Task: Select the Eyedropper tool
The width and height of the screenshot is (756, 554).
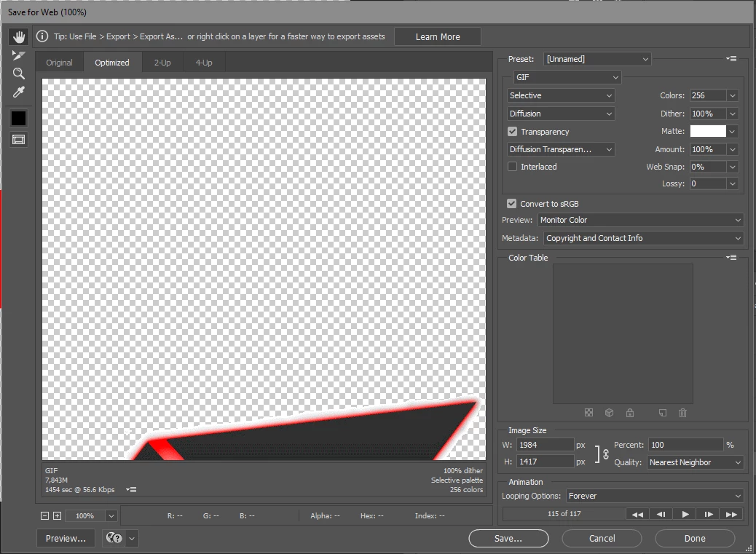Action: tap(19, 92)
